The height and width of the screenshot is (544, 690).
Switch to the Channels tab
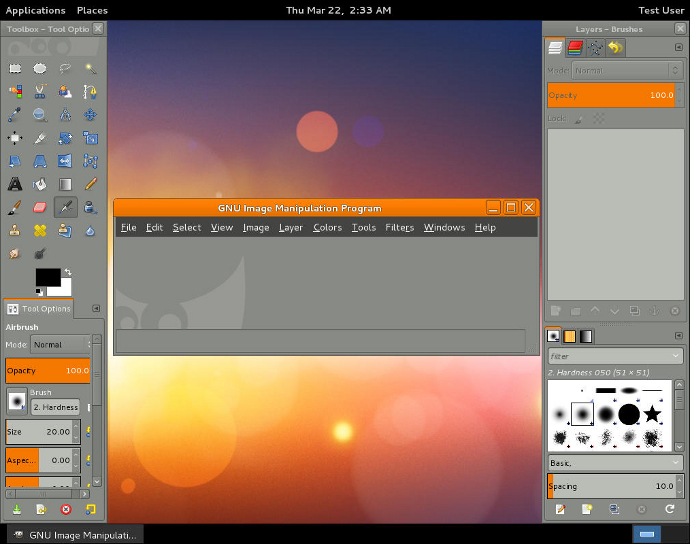point(576,47)
